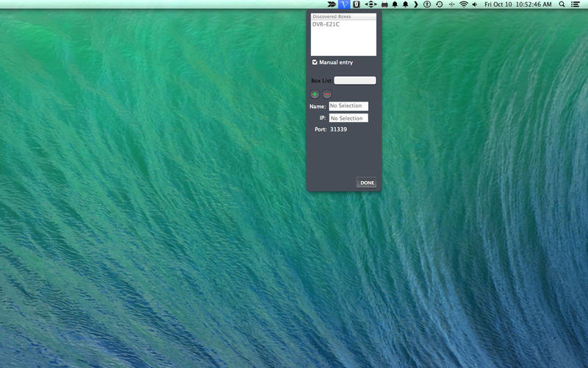Uncheck the Manual entry checkbox

click(315, 63)
